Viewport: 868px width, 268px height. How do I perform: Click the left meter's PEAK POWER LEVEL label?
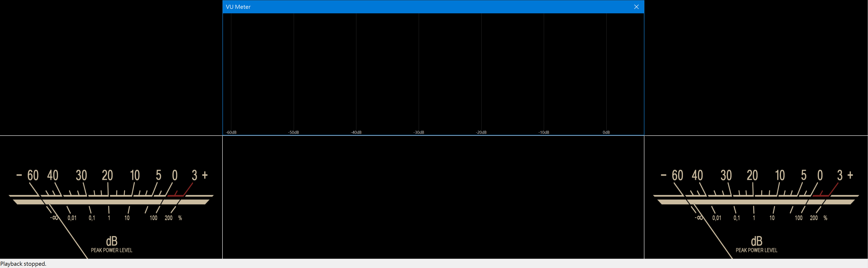[111, 250]
